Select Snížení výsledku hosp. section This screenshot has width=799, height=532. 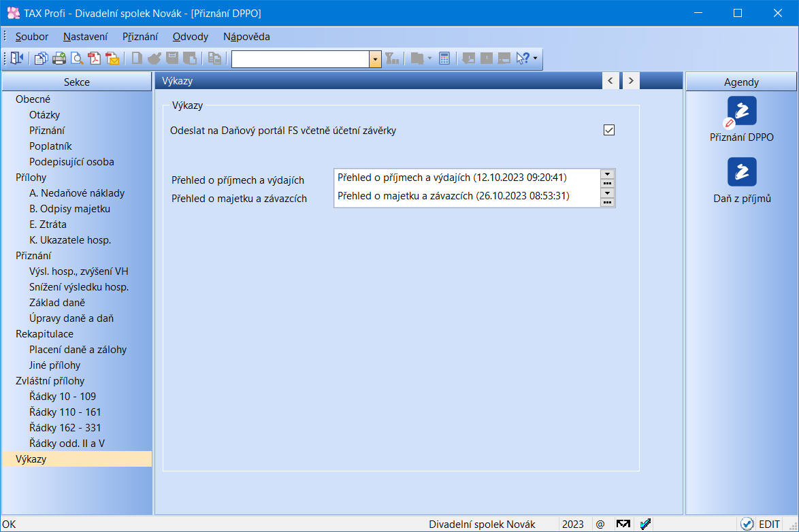(x=79, y=287)
